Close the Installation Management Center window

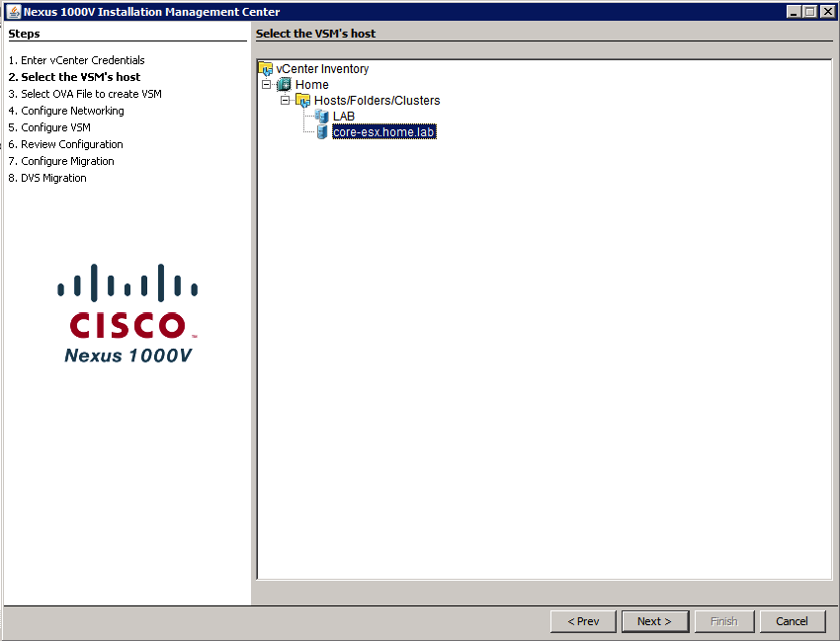[827, 11]
